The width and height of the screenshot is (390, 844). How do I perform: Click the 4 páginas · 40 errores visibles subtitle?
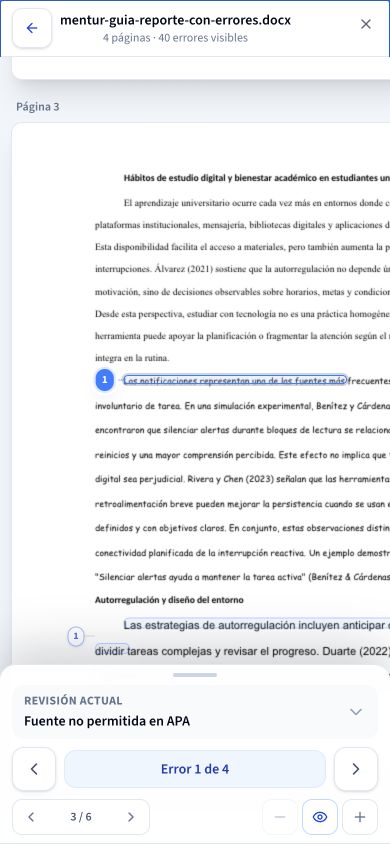[x=175, y=38]
